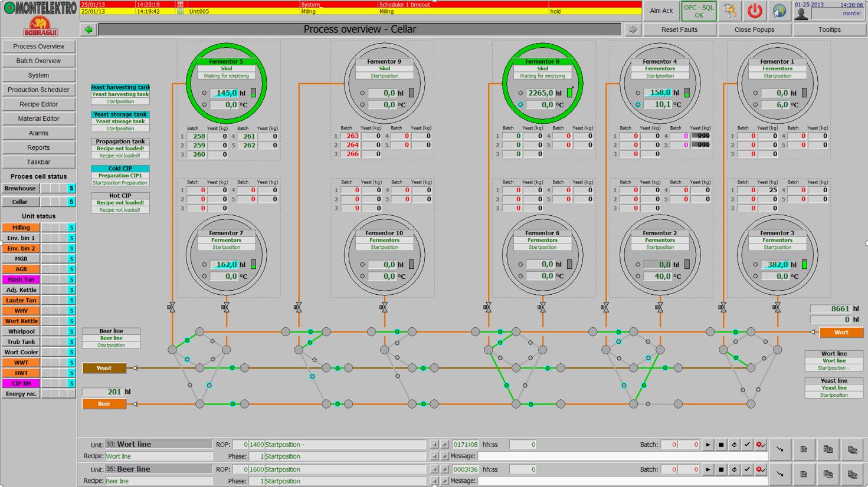The width and height of the screenshot is (868, 487).
Task: Click the Close Popups button
Action: (x=754, y=29)
